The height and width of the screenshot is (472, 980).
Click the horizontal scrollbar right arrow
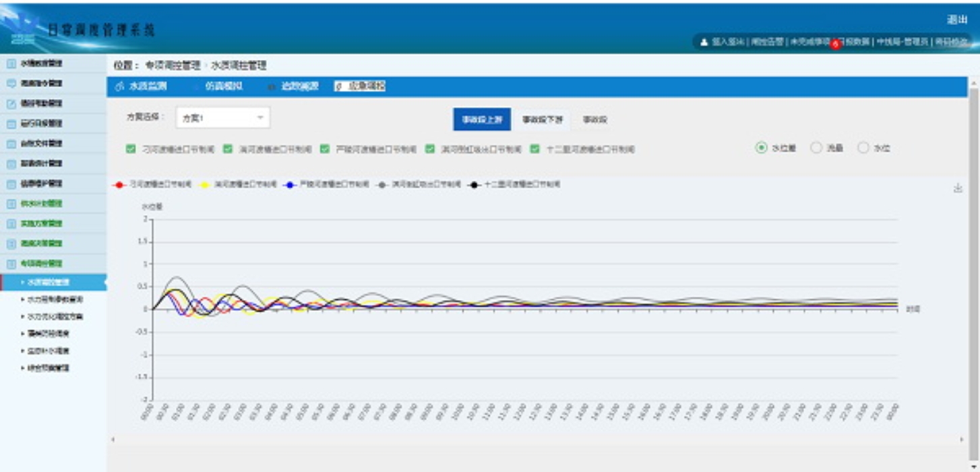click(x=963, y=440)
